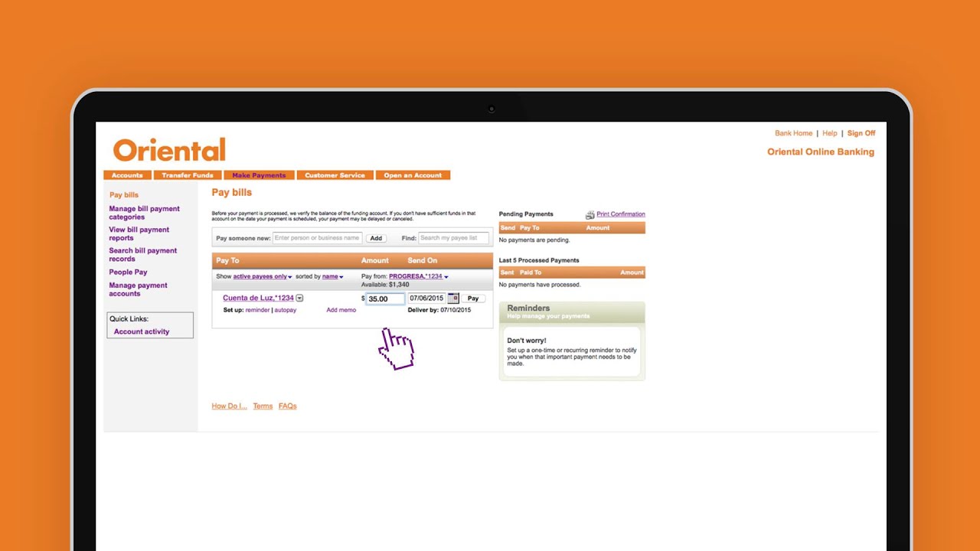Screen dimensions: 980x551
Task: Open Manage payment accounts
Action: click(138, 289)
